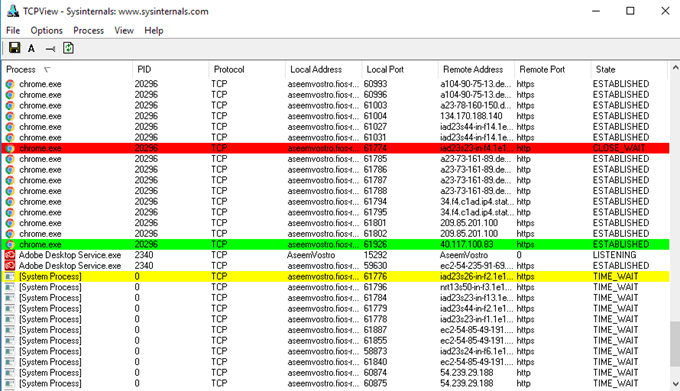Toggle the resolve addresses 'A' icon
This screenshot has width=680, height=391.
[31, 49]
